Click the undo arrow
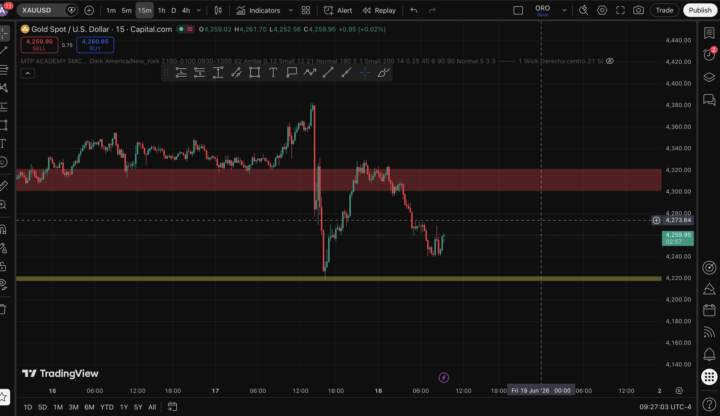The width and height of the screenshot is (720, 416). tap(414, 10)
